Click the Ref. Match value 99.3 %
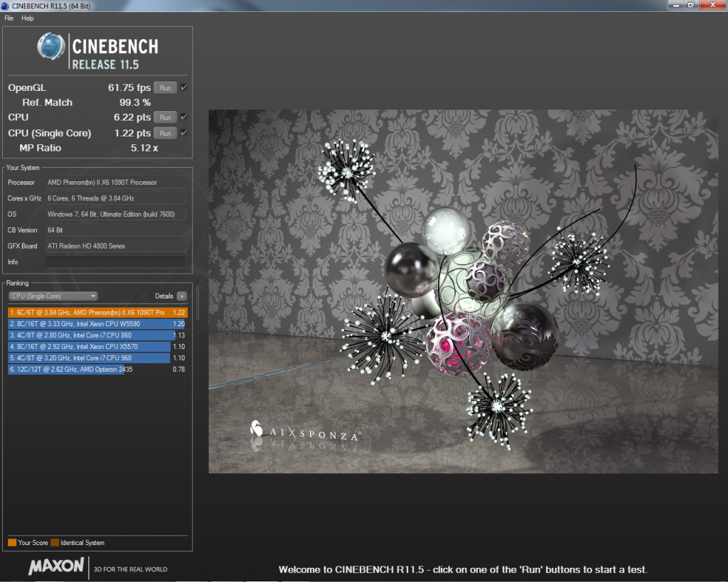 pyautogui.click(x=135, y=102)
